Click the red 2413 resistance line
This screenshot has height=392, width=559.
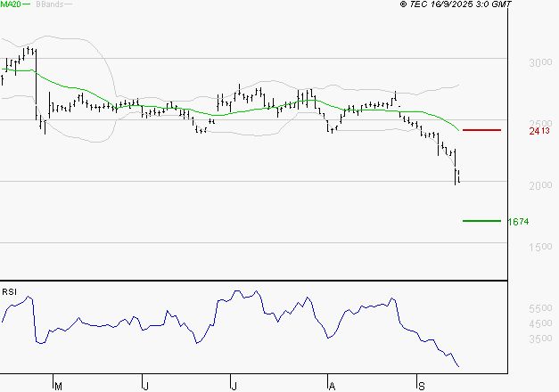tap(481, 130)
